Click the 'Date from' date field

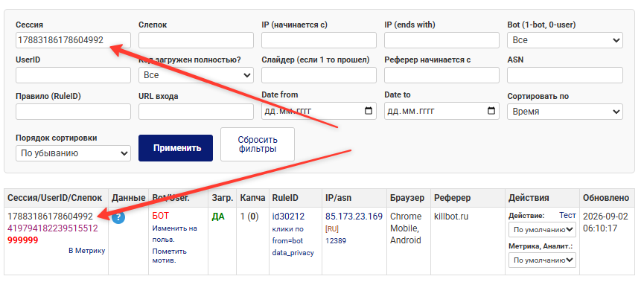319,111
